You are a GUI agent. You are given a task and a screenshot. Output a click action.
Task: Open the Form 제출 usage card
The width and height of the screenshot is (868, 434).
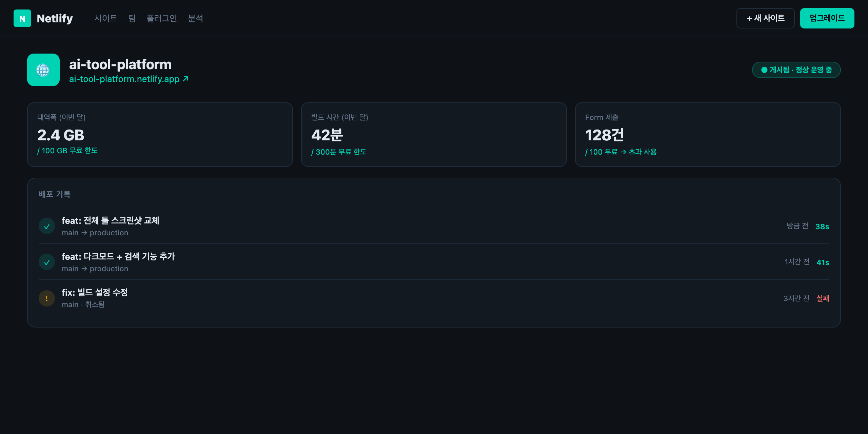[x=708, y=135]
